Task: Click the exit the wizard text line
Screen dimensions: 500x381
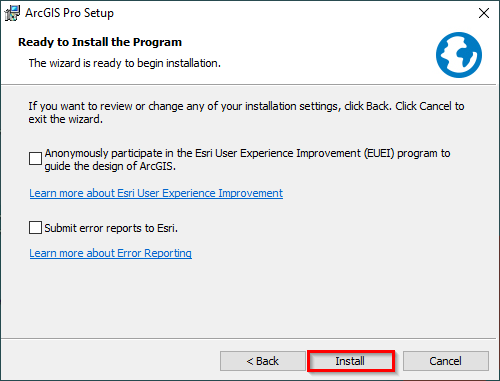Action: 65,119
